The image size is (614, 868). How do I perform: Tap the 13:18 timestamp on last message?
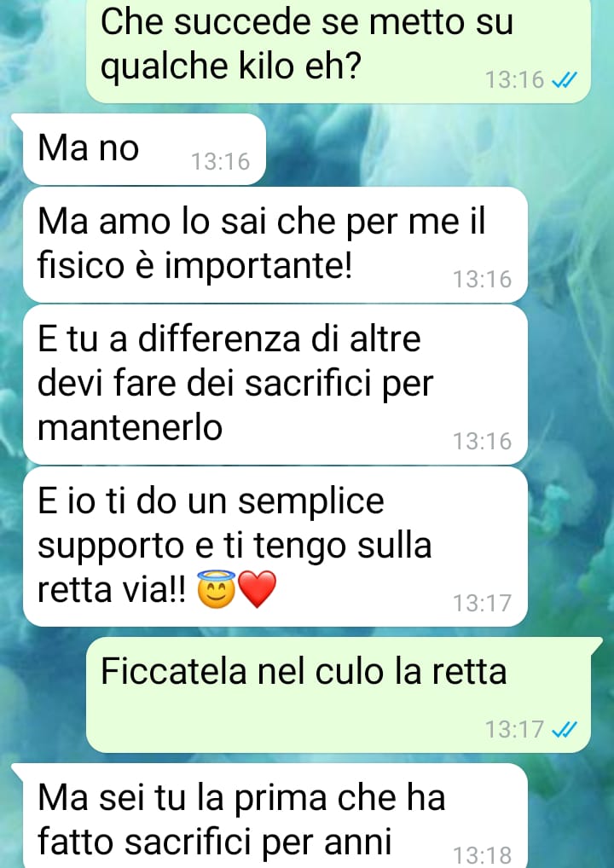pos(482,855)
